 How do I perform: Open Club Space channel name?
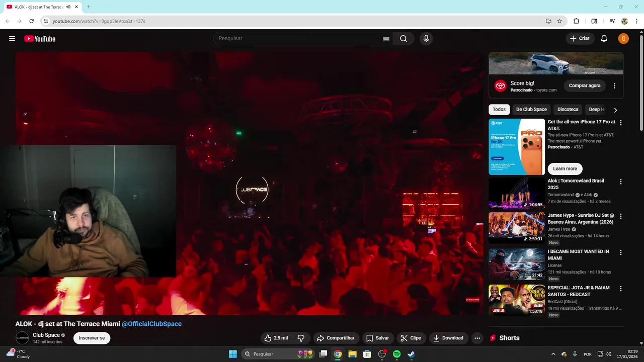pos(46,335)
